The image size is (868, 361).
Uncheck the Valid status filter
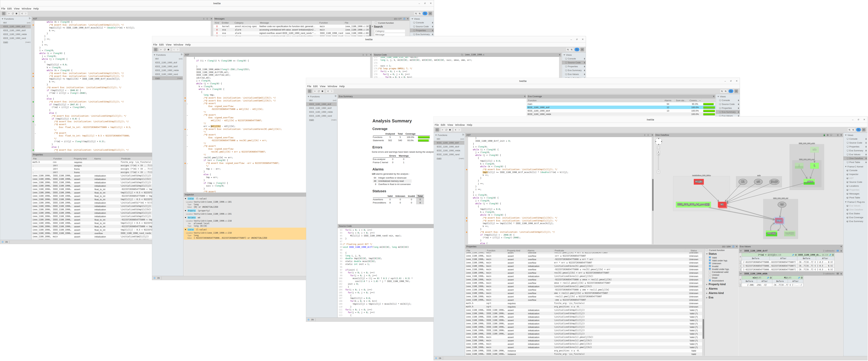tap(710, 258)
